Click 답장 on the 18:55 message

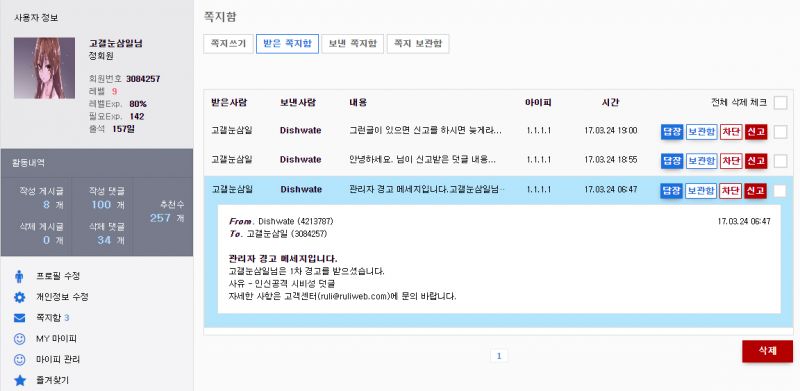click(x=671, y=161)
